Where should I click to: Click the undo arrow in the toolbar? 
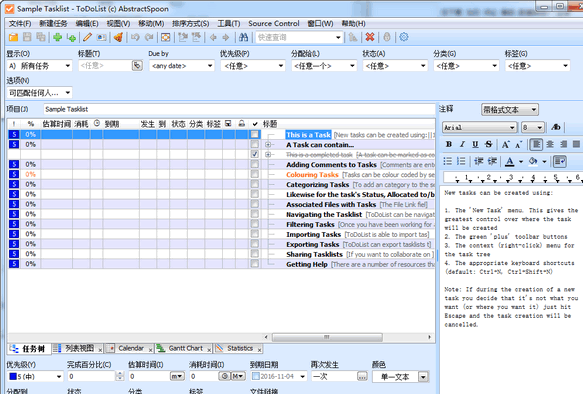(x=135, y=37)
